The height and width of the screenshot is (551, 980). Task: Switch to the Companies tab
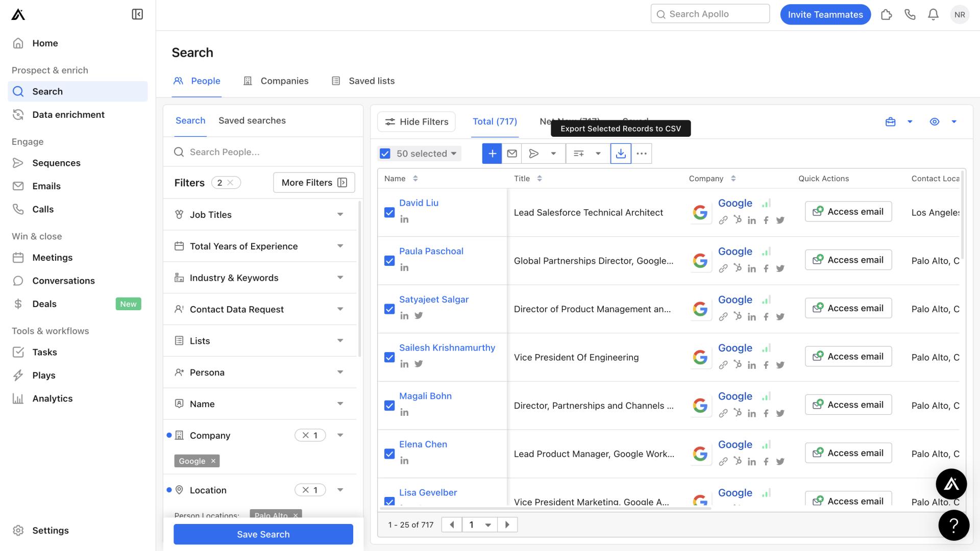[276, 81]
